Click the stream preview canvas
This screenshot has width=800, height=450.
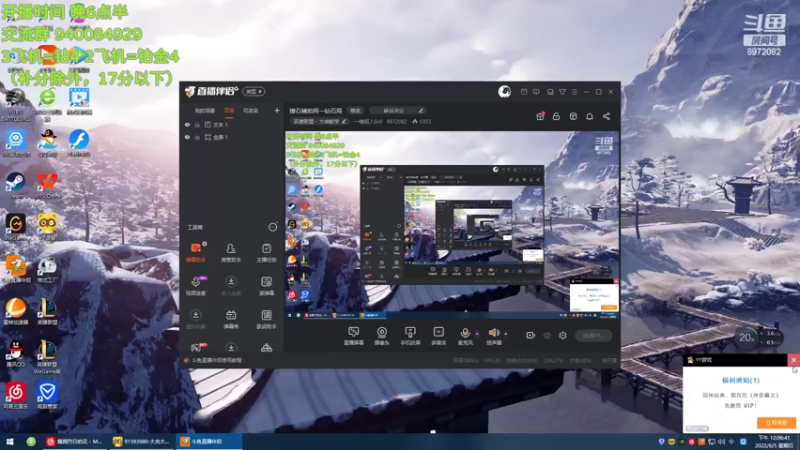point(452,226)
